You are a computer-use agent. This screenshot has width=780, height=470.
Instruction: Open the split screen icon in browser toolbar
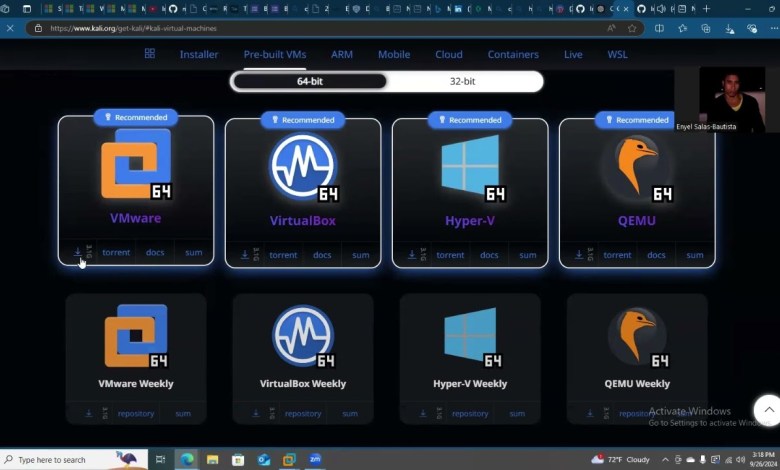(659, 28)
